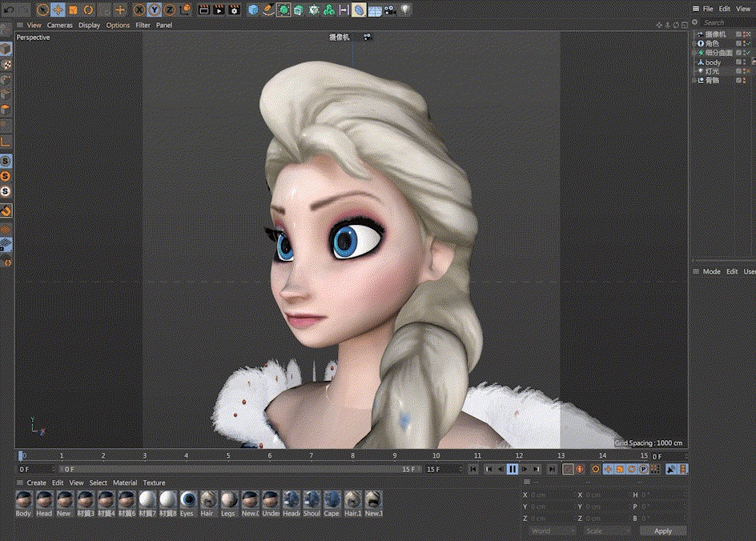Toggle parameter P keyframe icon
The image size is (756, 541).
coord(644,469)
